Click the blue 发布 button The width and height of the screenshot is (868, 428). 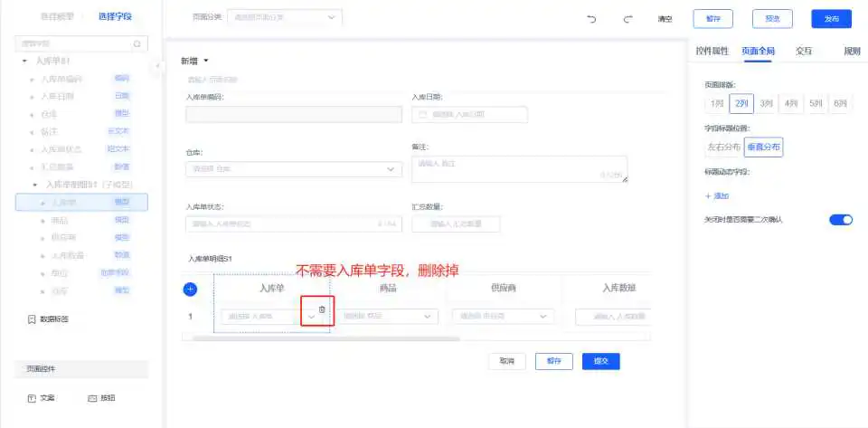click(832, 19)
